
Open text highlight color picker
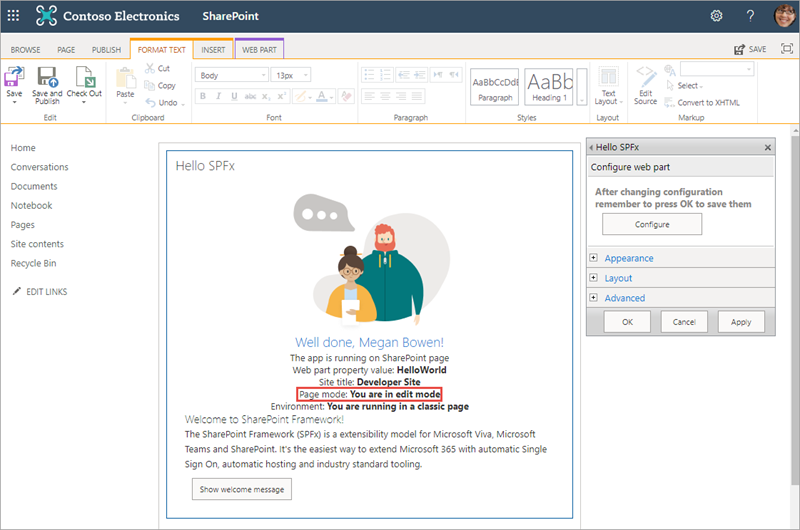(303, 96)
